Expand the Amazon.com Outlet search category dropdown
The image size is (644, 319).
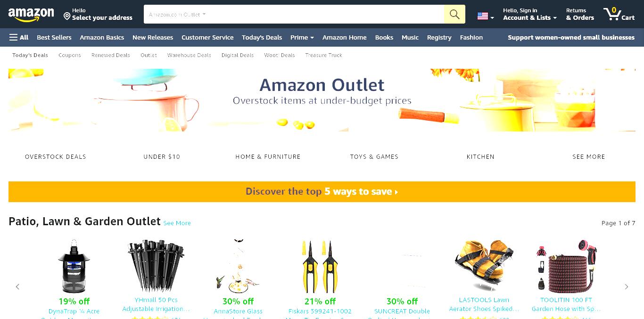click(x=177, y=14)
